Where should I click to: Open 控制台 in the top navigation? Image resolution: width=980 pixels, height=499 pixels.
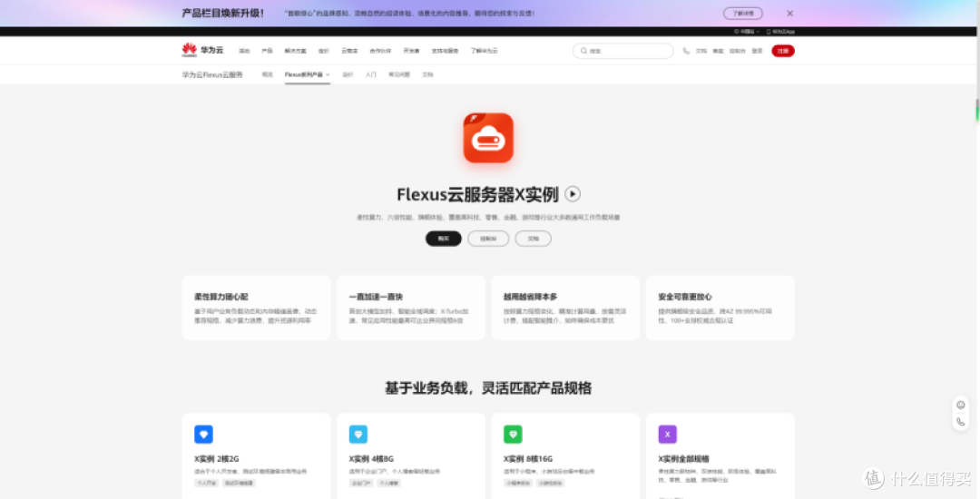click(x=738, y=51)
